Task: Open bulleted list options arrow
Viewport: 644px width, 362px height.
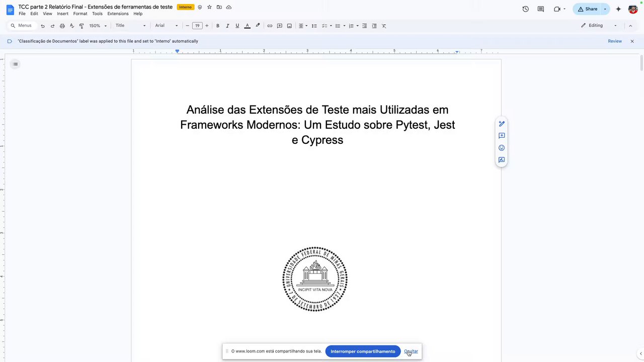Action: pos(344,26)
